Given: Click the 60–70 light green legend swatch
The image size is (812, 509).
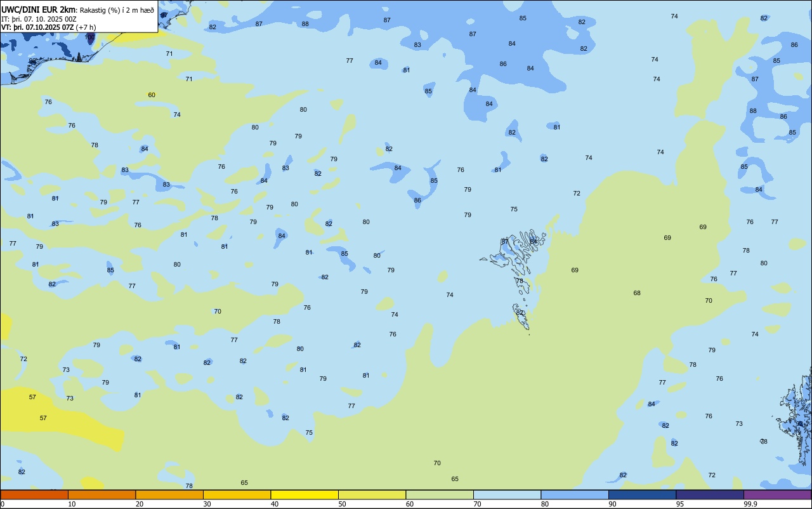Looking at the screenshot, I should tap(440, 494).
